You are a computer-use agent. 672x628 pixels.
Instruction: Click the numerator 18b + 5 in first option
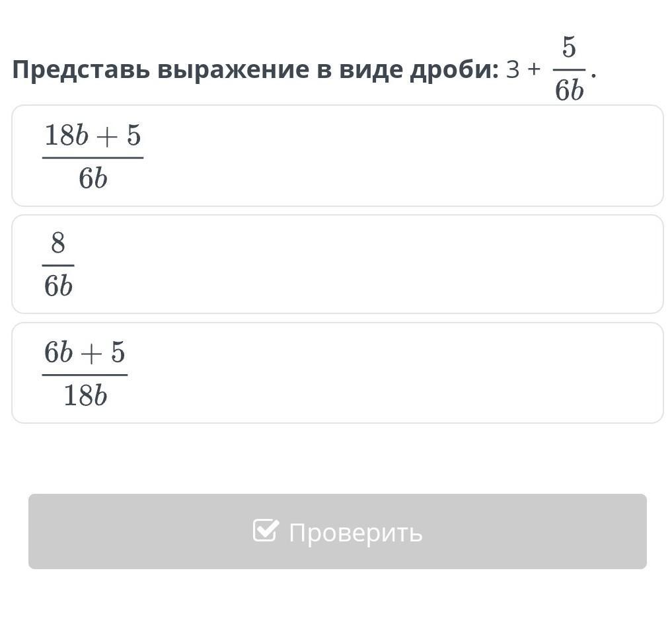pyautogui.click(x=93, y=136)
